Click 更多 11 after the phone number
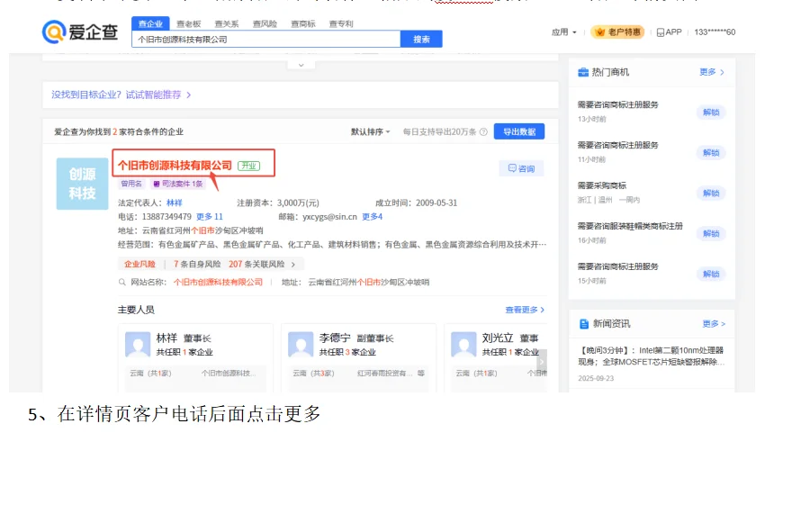This screenshot has height=532, width=810. click(x=209, y=217)
